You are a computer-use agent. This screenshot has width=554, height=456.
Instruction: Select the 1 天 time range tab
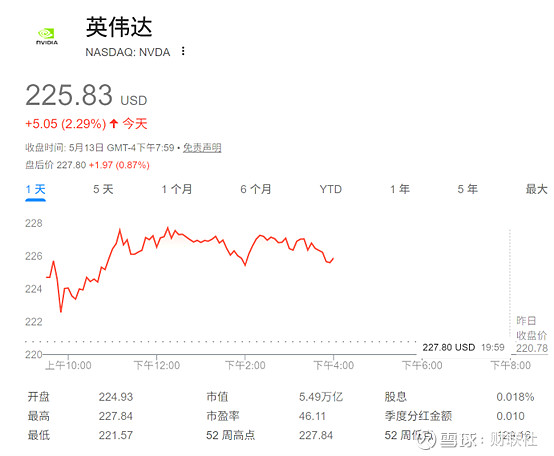[35, 189]
